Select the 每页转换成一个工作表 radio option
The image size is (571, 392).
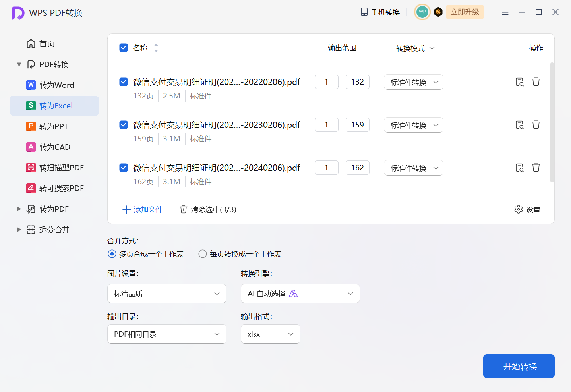203,254
